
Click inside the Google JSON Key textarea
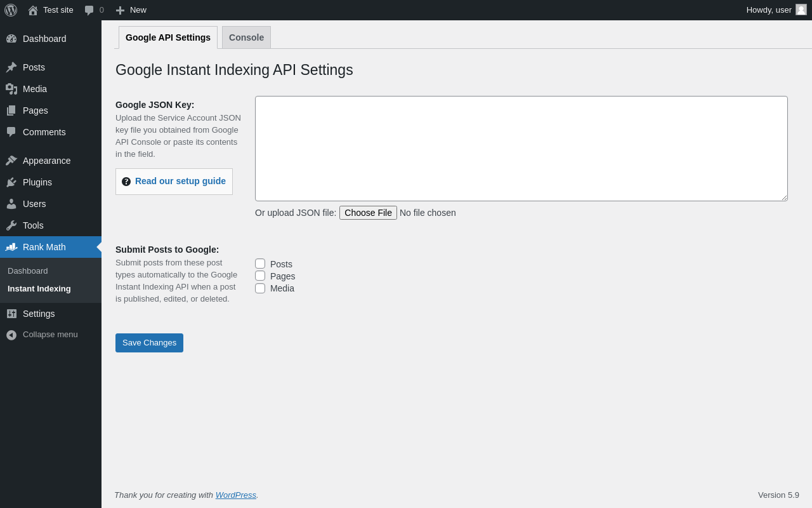click(521, 149)
